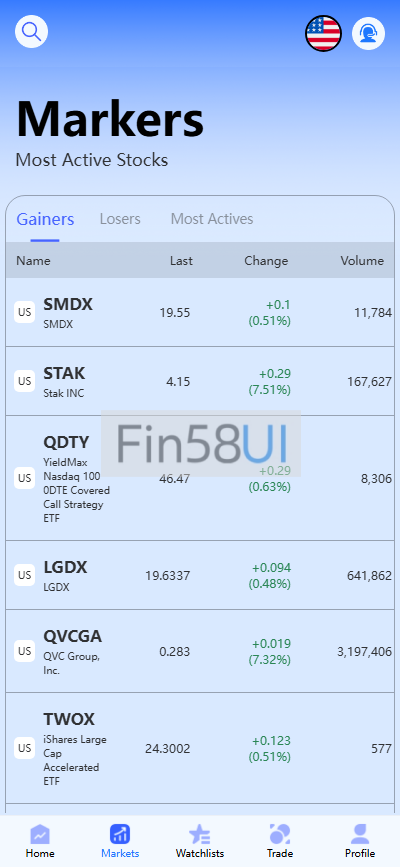Click the US badge beside QVCGA

(24, 651)
